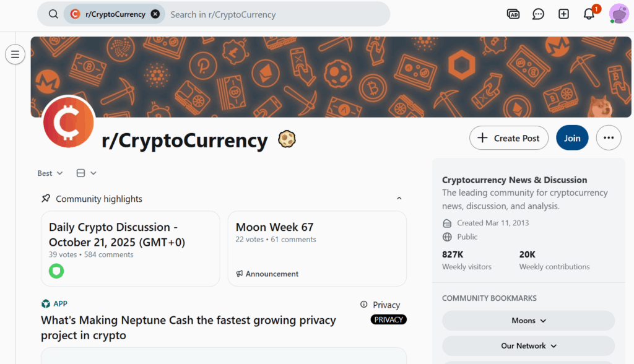
Task: Open the user avatar profile menu
Action: click(619, 14)
